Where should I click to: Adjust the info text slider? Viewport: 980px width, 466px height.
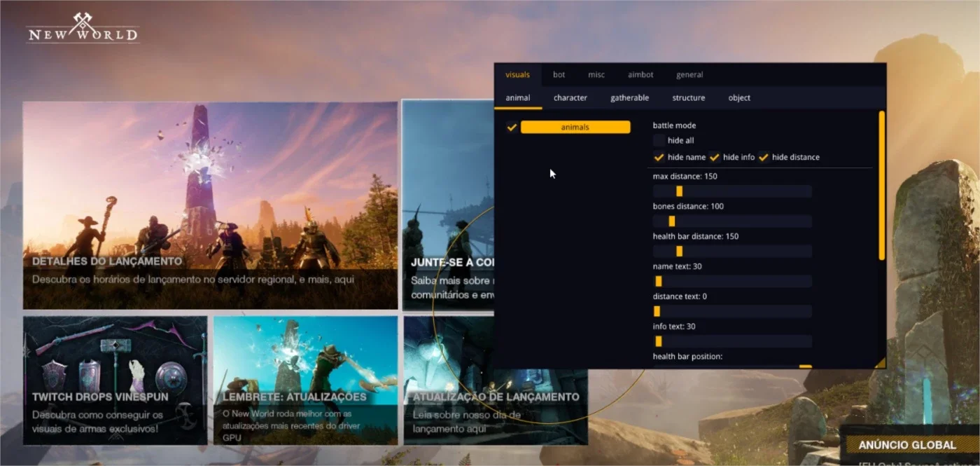(732, 341)
